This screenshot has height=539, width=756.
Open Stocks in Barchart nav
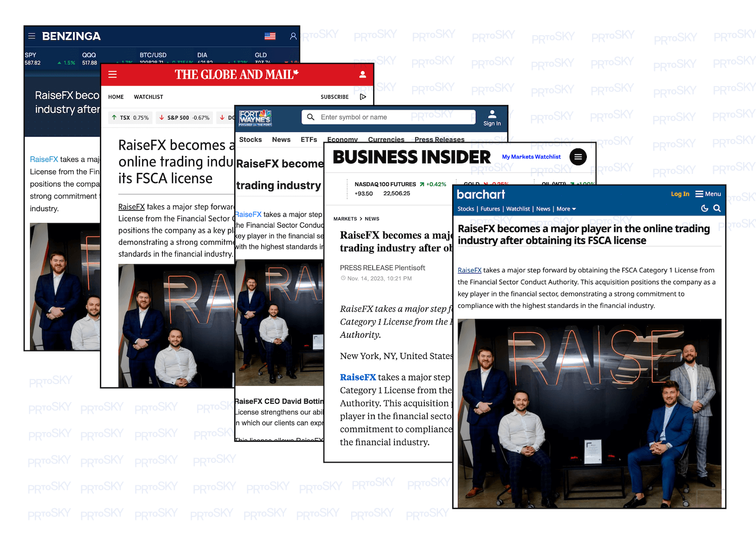(465, 209)
